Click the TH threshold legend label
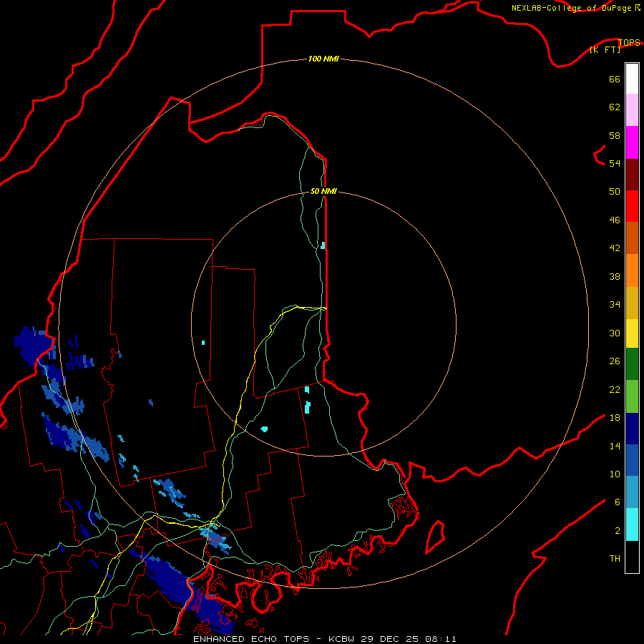This screenshot has height=644, width=644. 615,559
